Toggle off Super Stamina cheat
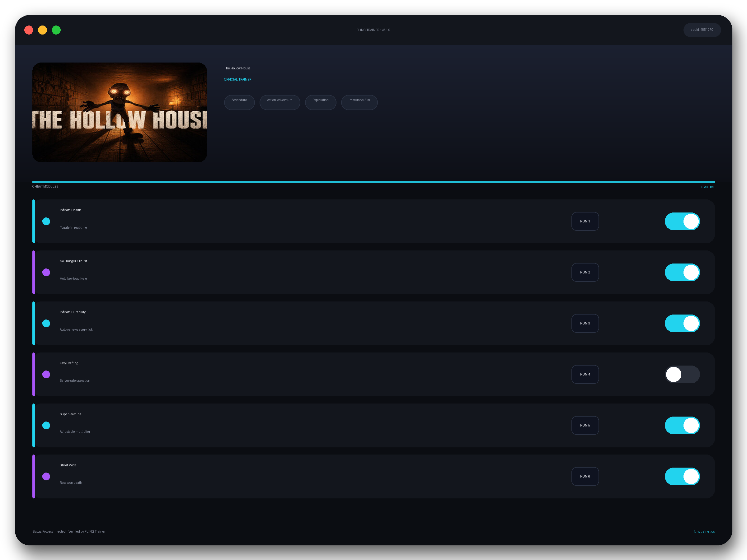 tap(682, 425)
